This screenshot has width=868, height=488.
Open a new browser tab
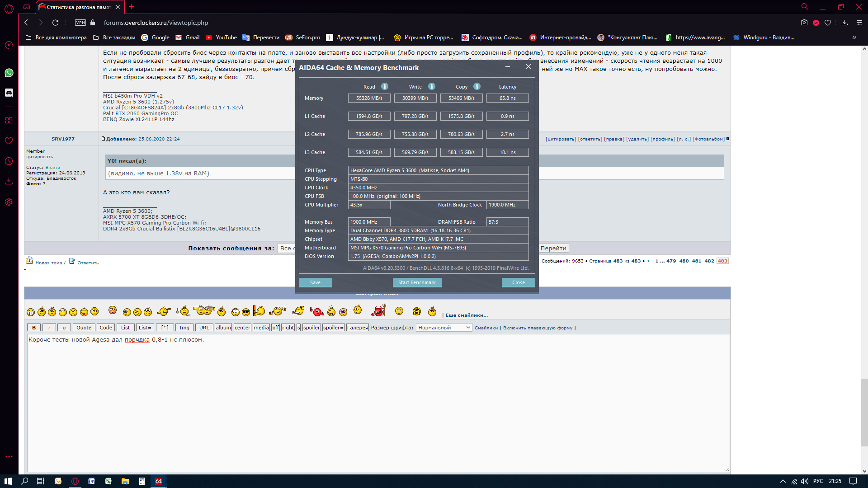point(132,7)
